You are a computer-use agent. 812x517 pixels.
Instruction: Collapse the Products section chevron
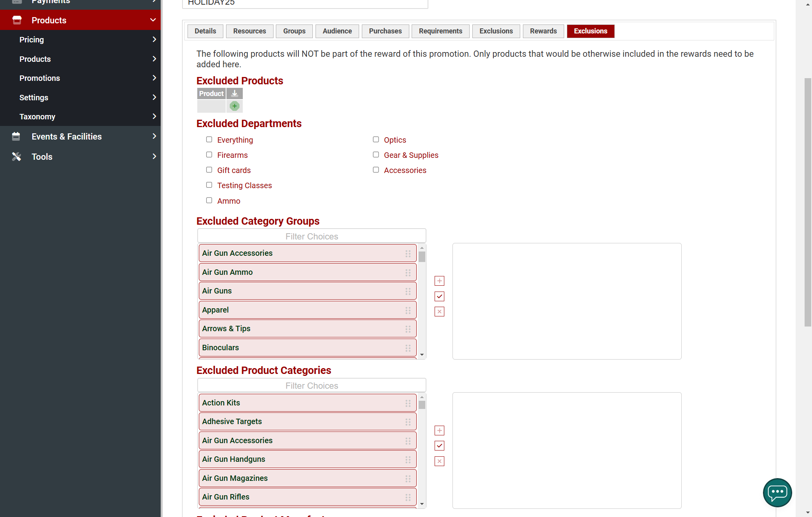(x=153, y=20)
